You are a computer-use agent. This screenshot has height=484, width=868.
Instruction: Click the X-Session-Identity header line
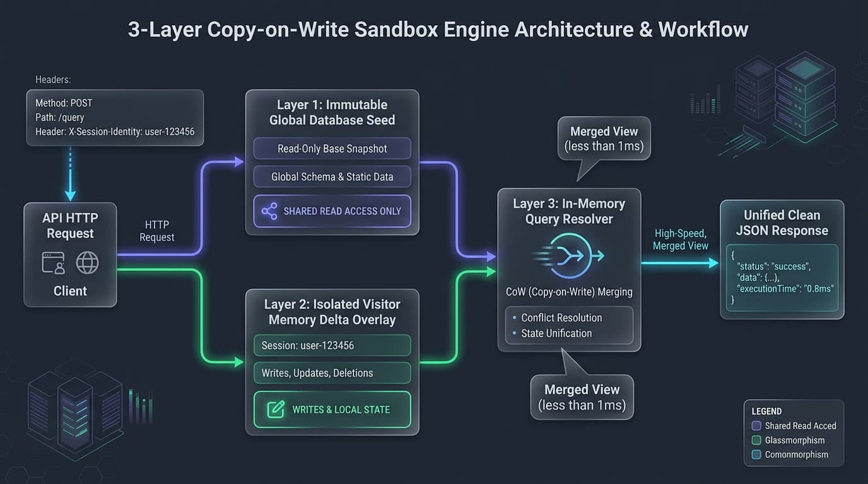click(115, 132)
